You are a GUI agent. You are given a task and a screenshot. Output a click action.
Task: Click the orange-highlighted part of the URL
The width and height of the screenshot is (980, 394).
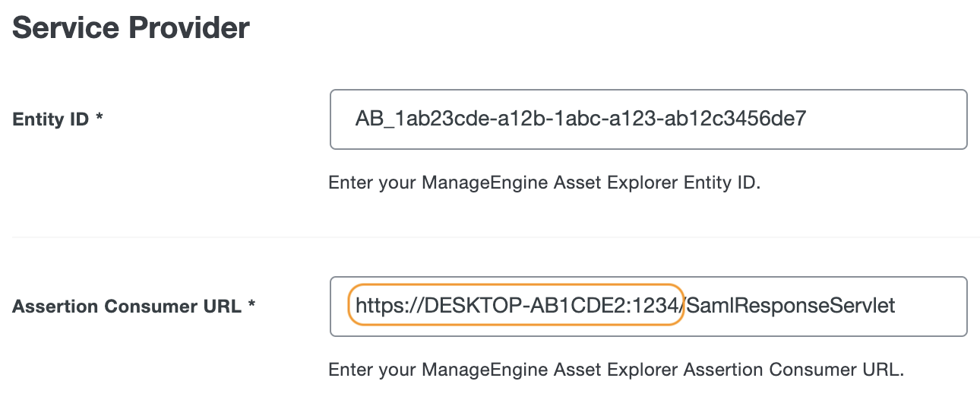tap(517, 306)
